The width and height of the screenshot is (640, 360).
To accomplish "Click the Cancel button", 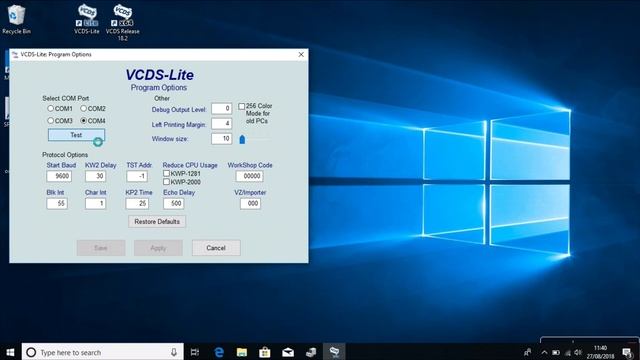I will coord(216,248).
